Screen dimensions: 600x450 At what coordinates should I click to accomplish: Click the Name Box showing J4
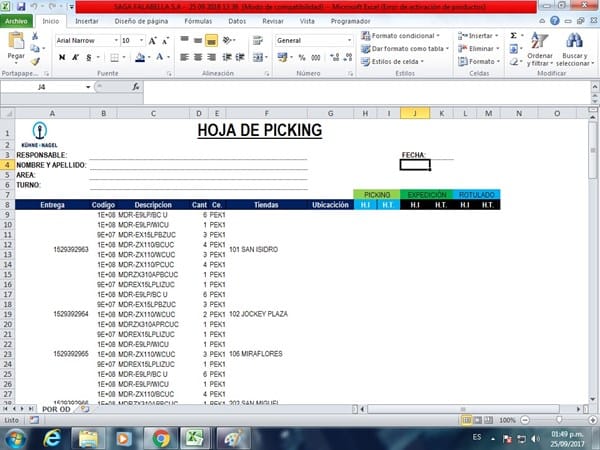coord(41,87)
